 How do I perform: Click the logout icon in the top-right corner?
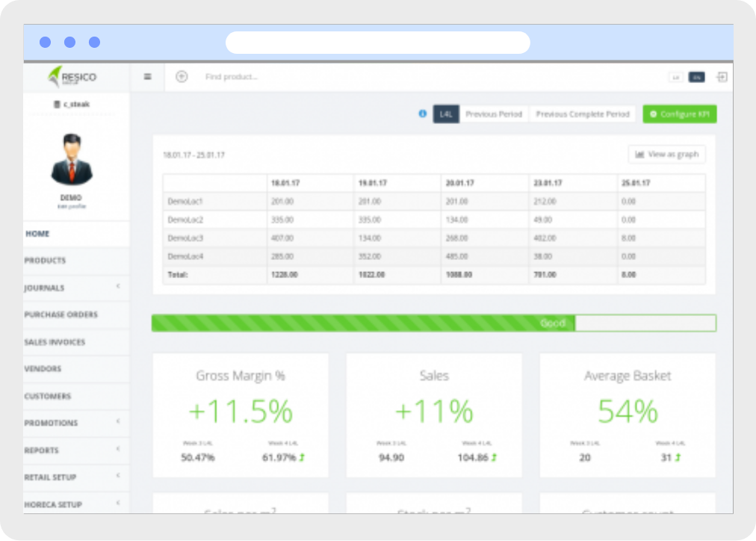point(722,77)
